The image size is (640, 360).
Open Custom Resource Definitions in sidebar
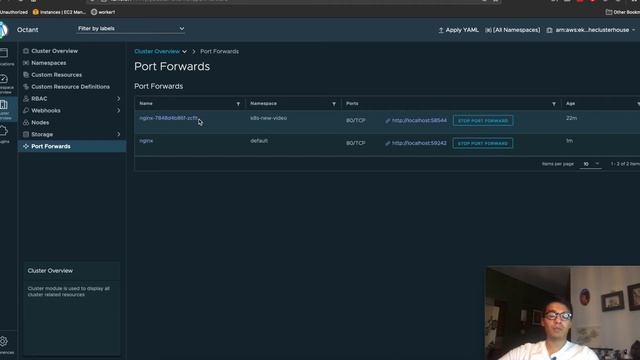pyautogui.click(x=70, y=87)
